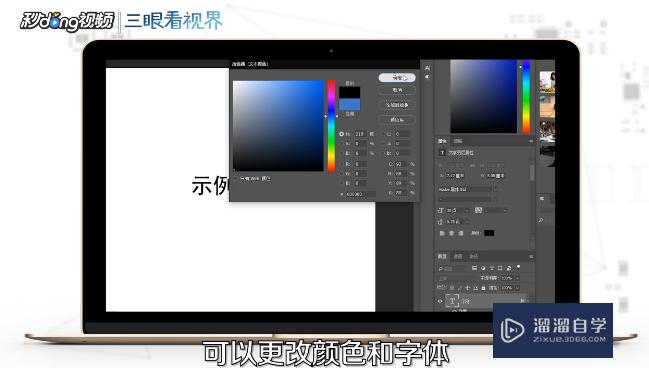Click the leading icon beside font size
The width and height of the screenshot is (649, 368).
(x=478, y=210)
